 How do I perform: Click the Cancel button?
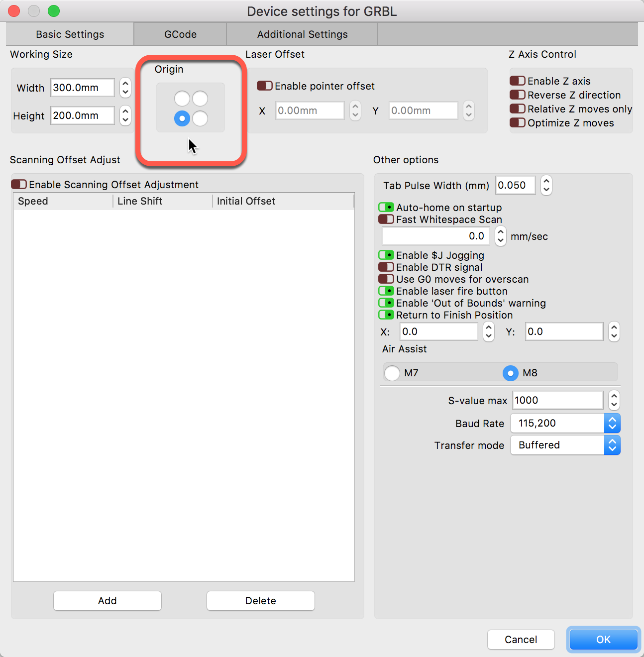(x=521, y=640)
